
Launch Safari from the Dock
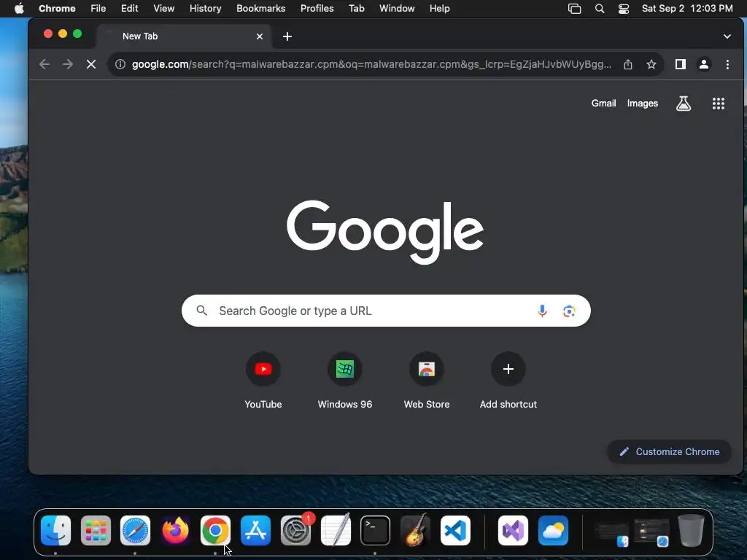tap(135, 531)
